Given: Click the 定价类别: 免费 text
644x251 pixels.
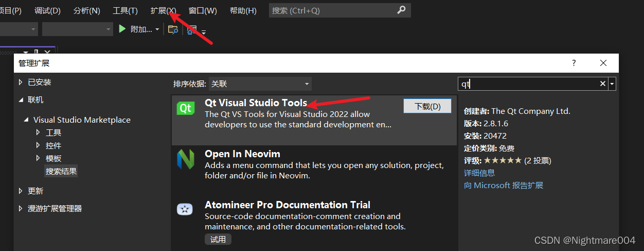Looking at the screenshot, I should tap(489, 148).
